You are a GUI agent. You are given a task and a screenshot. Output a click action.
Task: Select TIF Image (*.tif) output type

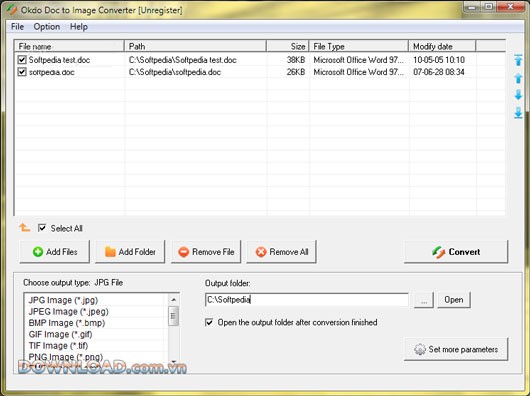(x=58, y=346)
